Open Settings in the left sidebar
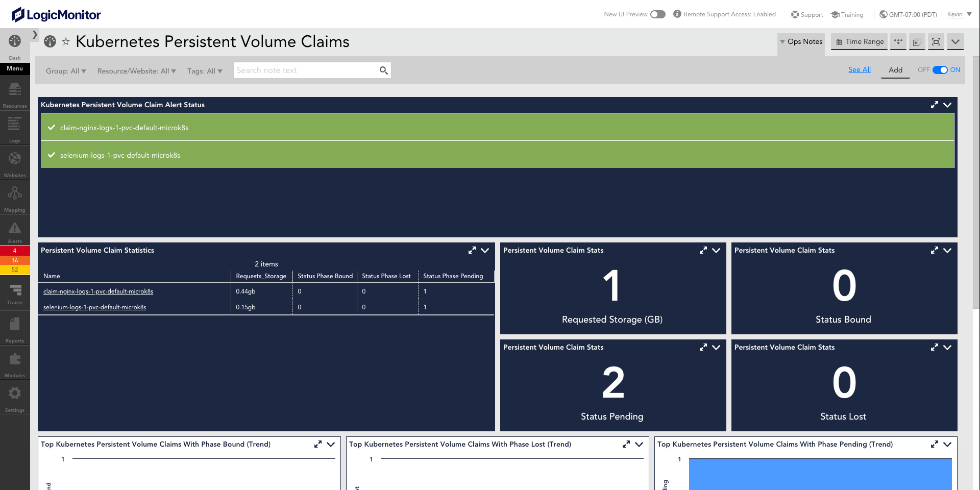 click(x=15, y=399)
